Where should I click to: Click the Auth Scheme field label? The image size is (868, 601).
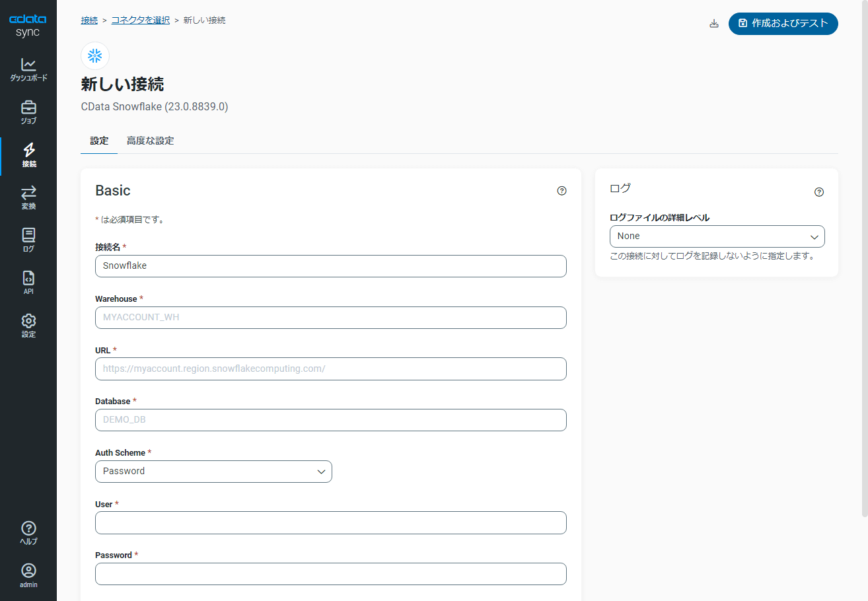pos(120,453)
